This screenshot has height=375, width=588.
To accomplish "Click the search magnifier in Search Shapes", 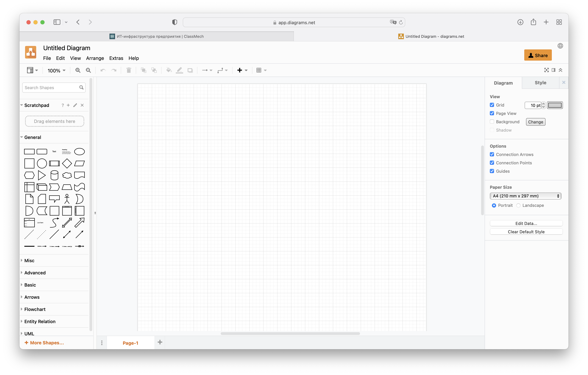I will click(81, 87).
